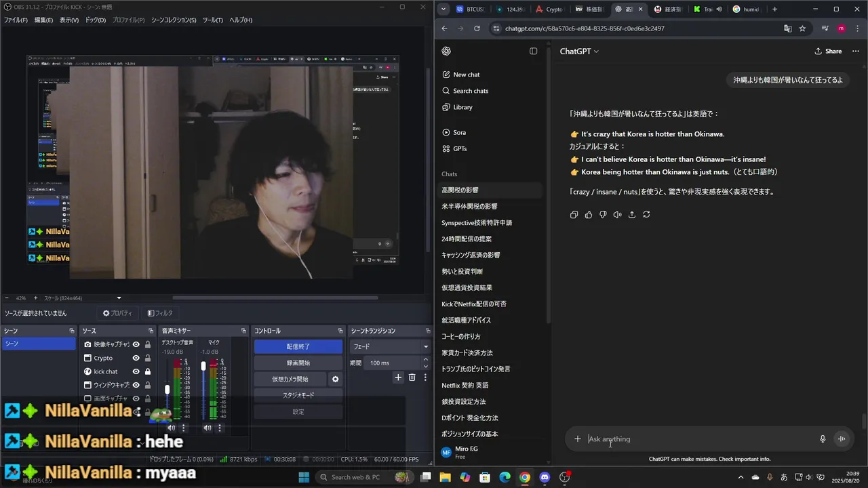Open Chrome tab search chevron
This screenshot has height=488, width=868.
(x=443, y=9)
